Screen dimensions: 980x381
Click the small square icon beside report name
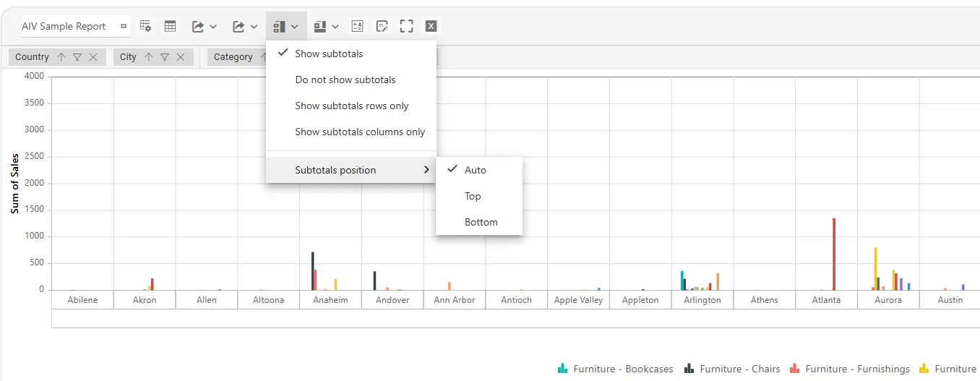[x=124, y=26]
